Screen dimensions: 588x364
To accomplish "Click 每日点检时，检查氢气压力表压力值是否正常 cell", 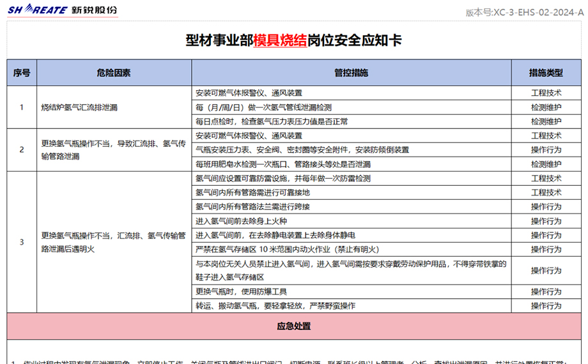I will pyautogui.click(x=352, y=121).
